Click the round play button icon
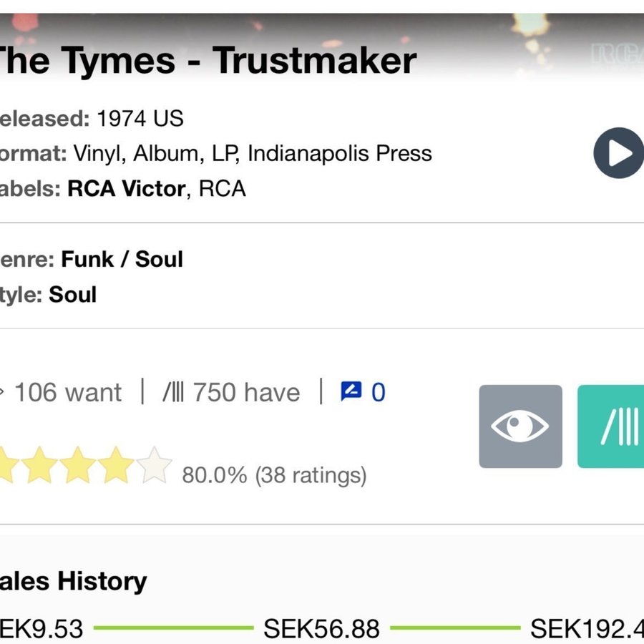 coord(619,153)
